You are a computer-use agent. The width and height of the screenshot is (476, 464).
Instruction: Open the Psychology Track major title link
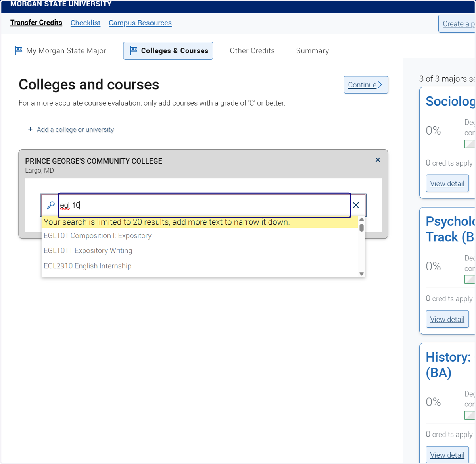[x=451, y=229]
